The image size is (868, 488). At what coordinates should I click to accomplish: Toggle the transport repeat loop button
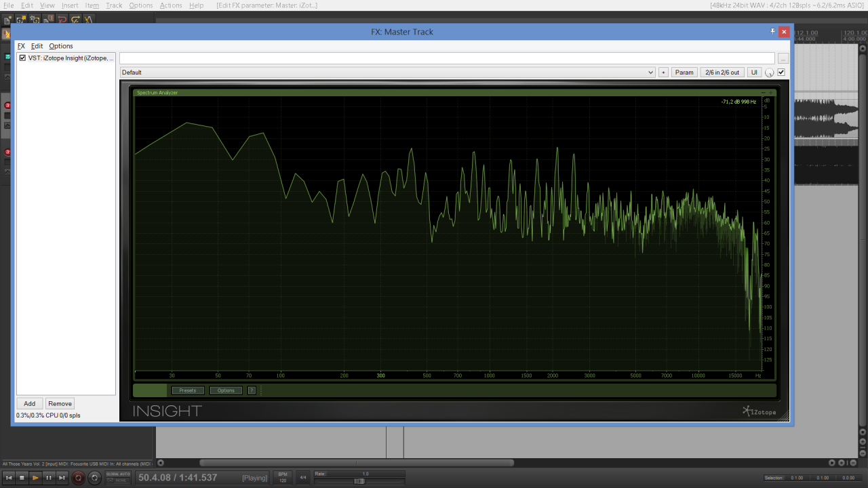[x=94, y=478]
